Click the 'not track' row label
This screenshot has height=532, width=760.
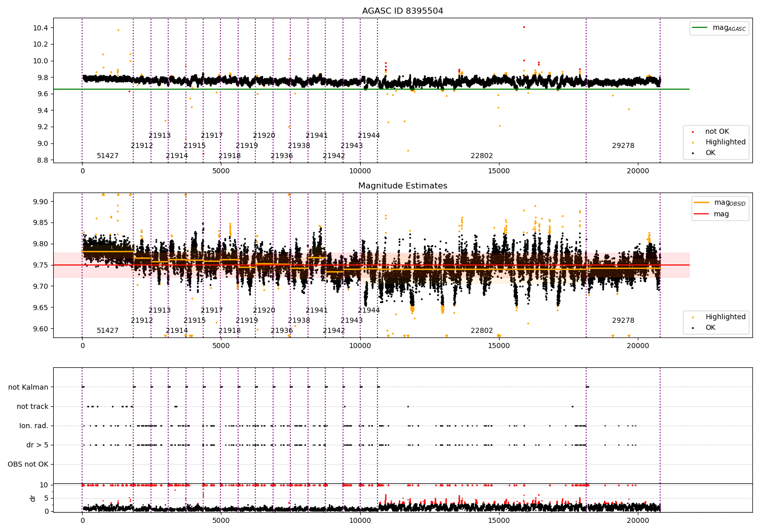32,406
